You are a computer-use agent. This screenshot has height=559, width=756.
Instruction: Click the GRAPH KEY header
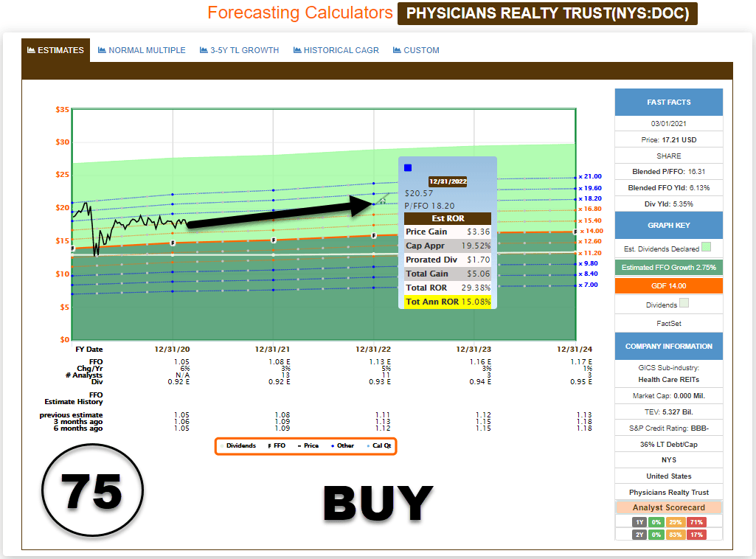point(669,225)
